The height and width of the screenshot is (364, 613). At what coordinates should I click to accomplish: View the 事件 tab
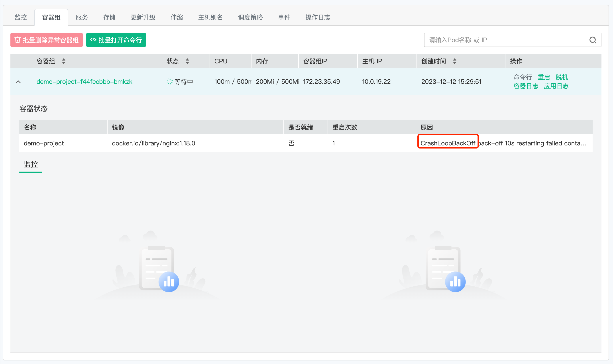[x=284, y=17]
